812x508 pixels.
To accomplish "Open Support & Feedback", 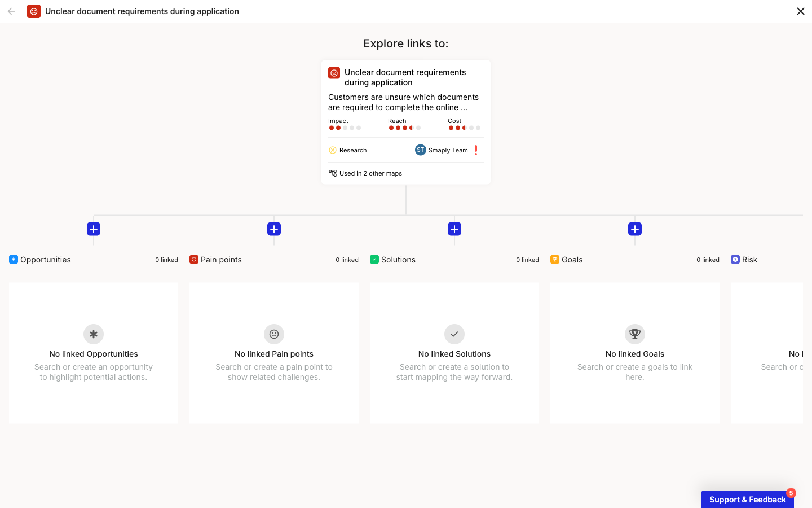I will 748,500.
